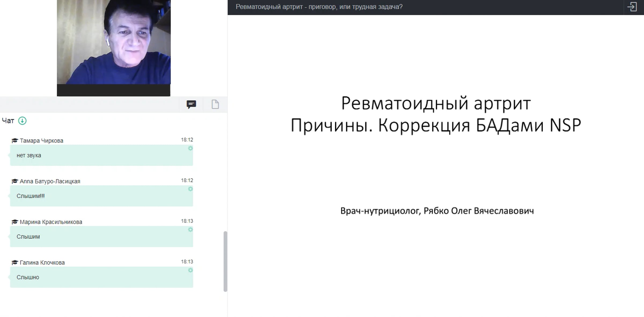
Task: Click slide line "Причины. Коррекция БАДами NSP"
Action: 436,125
